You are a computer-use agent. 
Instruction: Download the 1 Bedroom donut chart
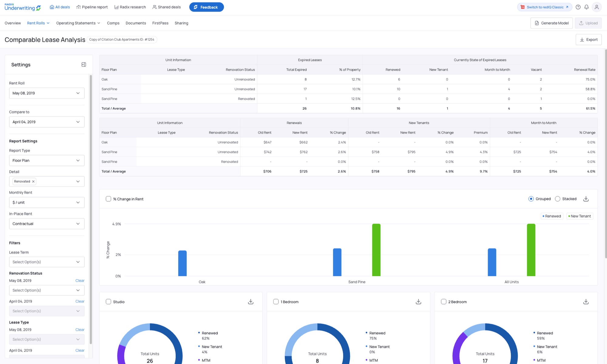419,302
